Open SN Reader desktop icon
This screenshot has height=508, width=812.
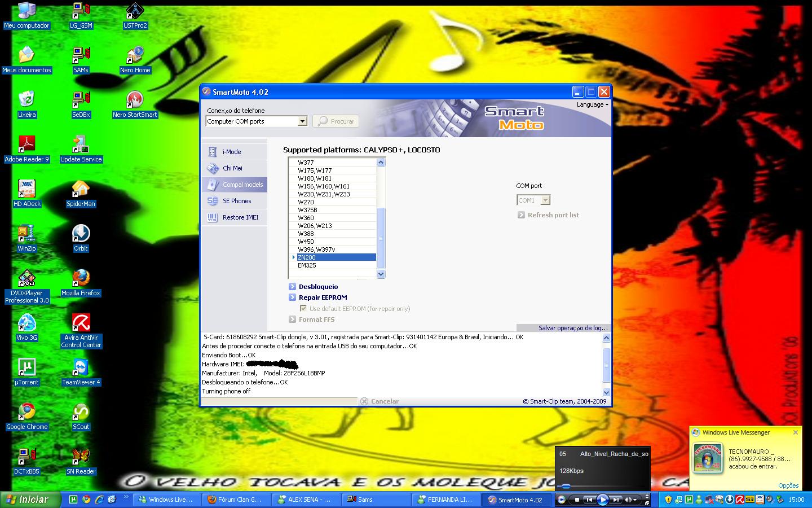(x=81, y=462)
